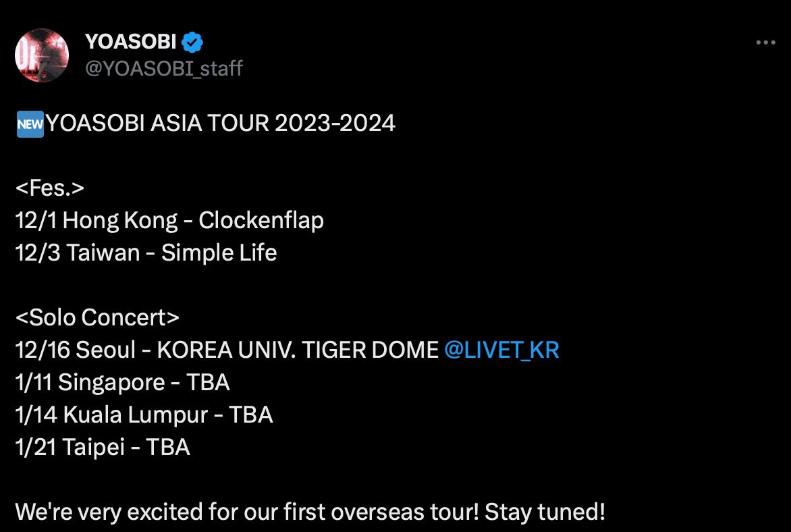The height and width of the screenshot is (532, 791).
Task: Click the "<Solo Concert>" section label
Action: [97, 317]
